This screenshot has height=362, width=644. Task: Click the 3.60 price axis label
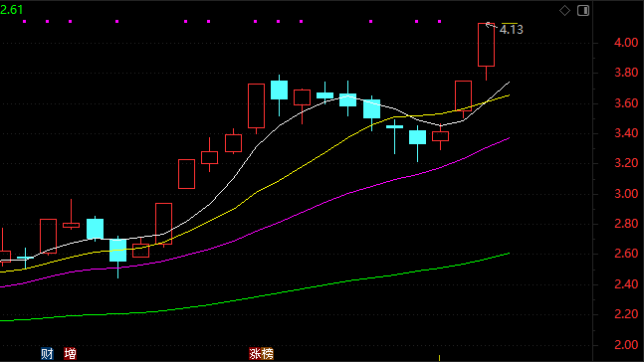click(626, 103)
